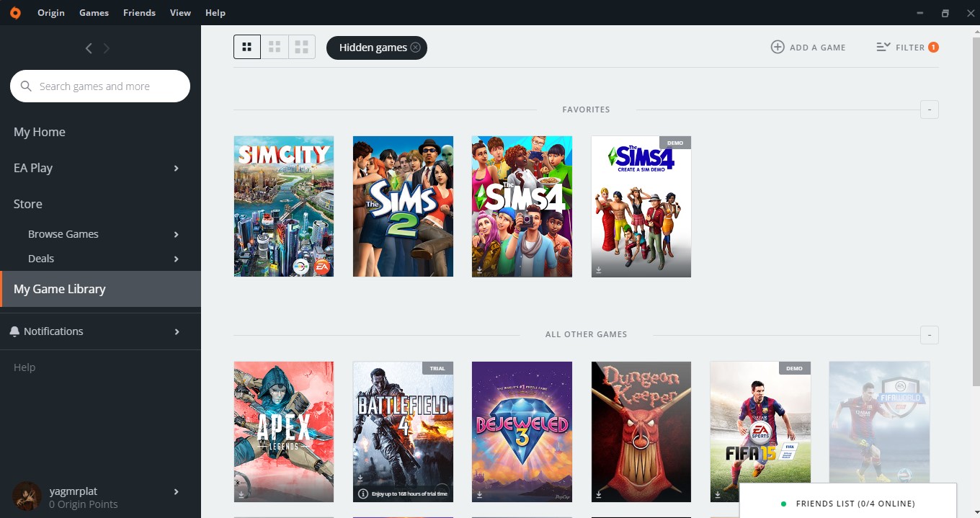
Task: Collapse the All Other Games section
Action: 930,334
